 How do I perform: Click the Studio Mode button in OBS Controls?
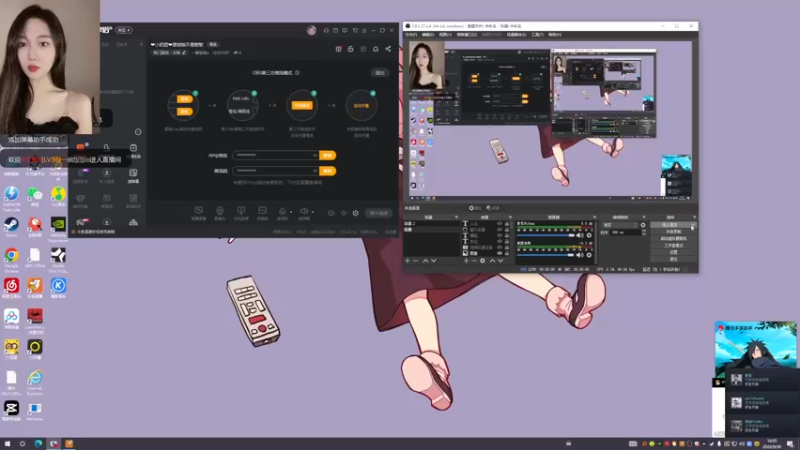coord(673,245)
